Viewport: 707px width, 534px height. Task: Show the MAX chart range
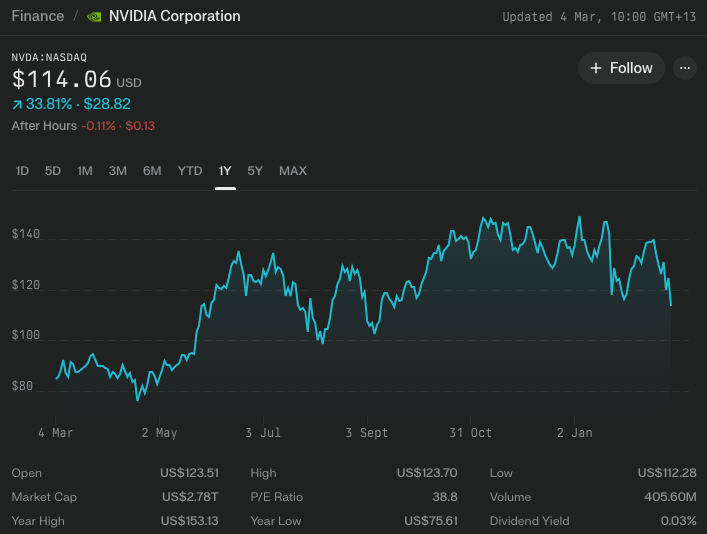tap(293, 171)
